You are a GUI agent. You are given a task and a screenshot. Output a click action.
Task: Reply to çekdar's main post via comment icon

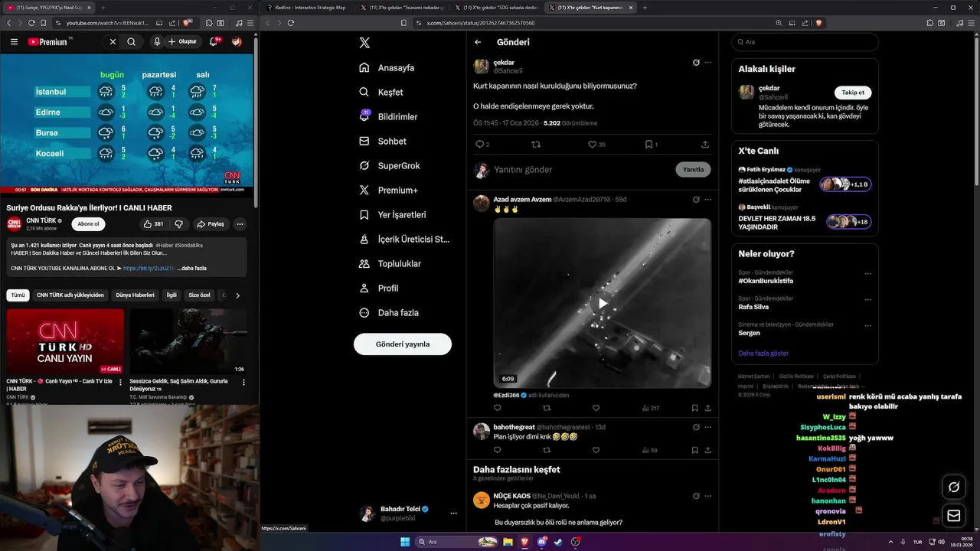point(480,144)
